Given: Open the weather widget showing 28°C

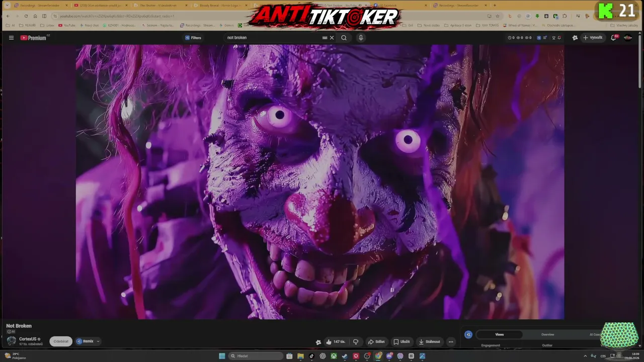Looking at the screenshot, I should click(x=15, y=356).
